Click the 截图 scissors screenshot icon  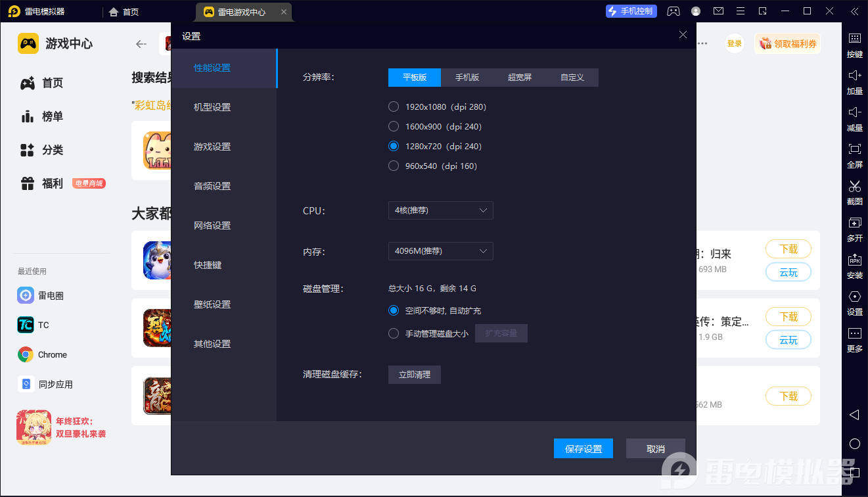click(854, 186)
